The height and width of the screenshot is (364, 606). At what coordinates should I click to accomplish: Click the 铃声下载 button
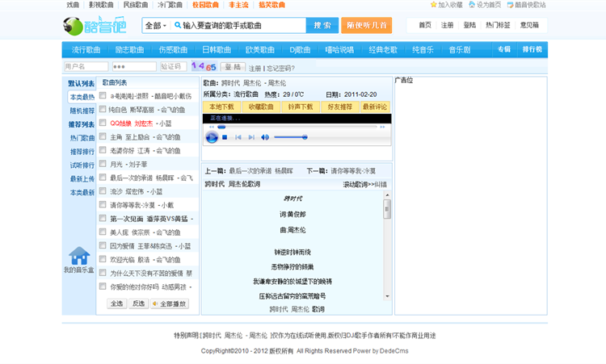click(301, 107)
